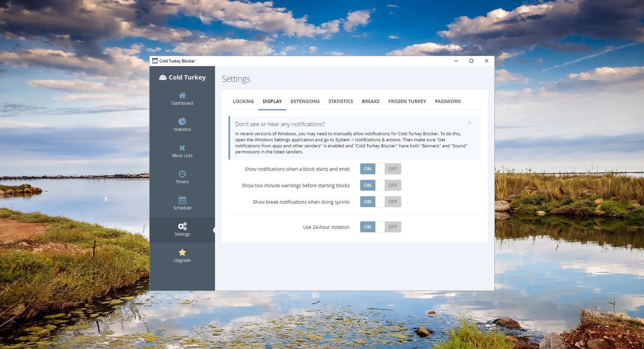Screen dimensions: 644x349
Task: Click the Block Lists sidebar label
Action: coord(182,156)
